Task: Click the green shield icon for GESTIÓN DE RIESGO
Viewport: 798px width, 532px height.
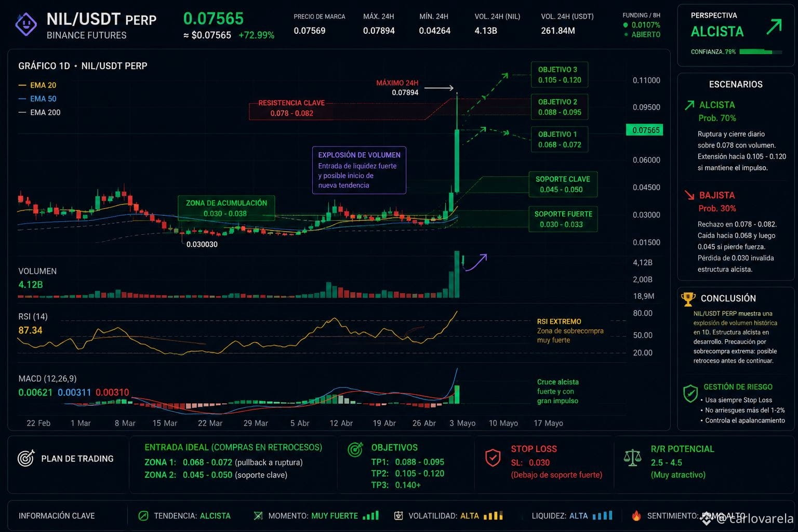Action: (x=690, y=393)
